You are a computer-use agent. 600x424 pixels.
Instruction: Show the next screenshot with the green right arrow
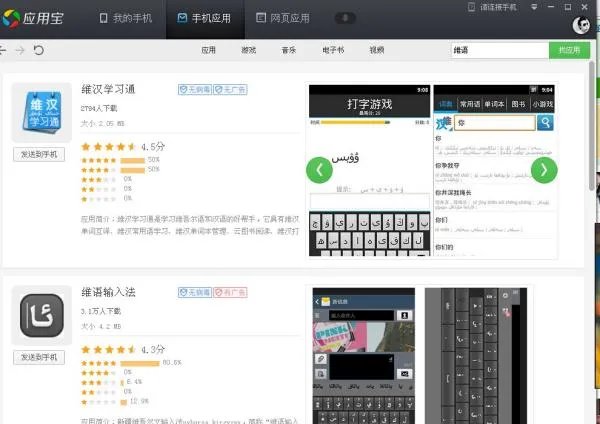[544, 170]
